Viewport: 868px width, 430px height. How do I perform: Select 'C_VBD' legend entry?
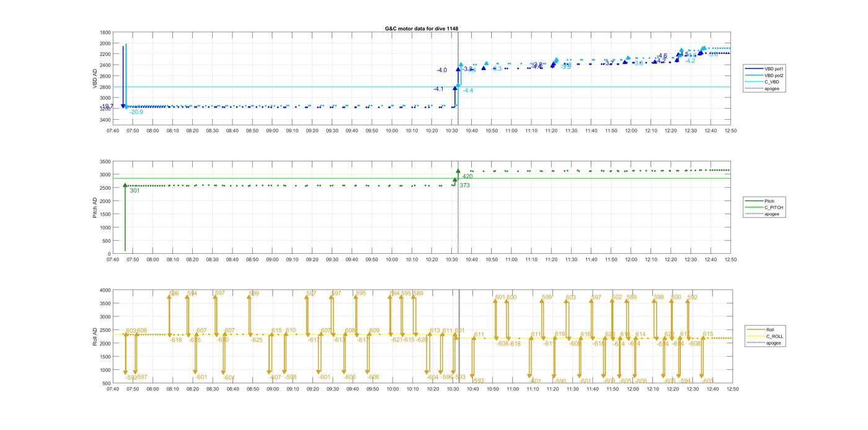click(763, 82)
